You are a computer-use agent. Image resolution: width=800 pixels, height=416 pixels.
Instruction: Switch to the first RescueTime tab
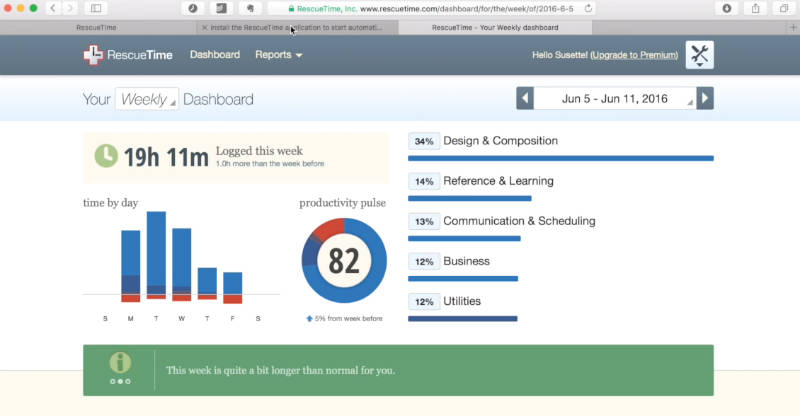tap(96, 28)
